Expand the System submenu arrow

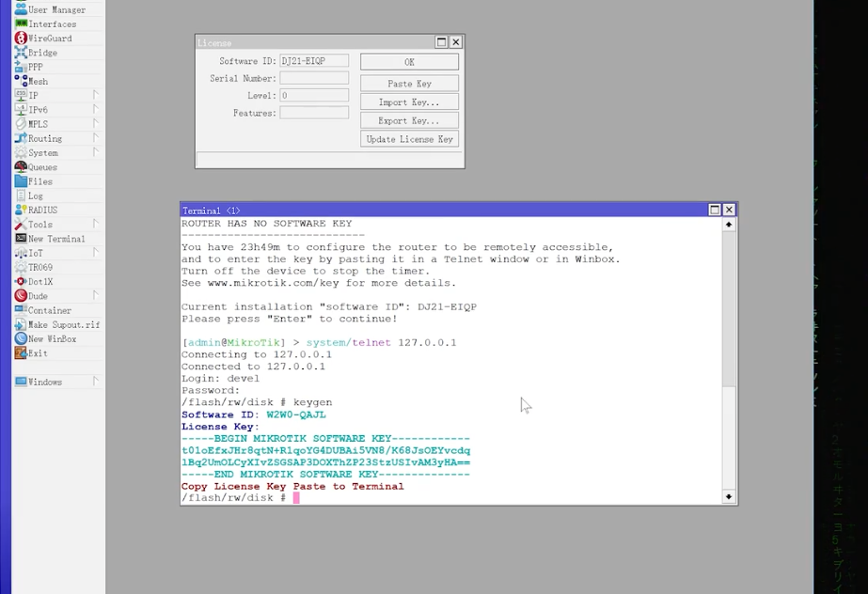click(96, 152)
